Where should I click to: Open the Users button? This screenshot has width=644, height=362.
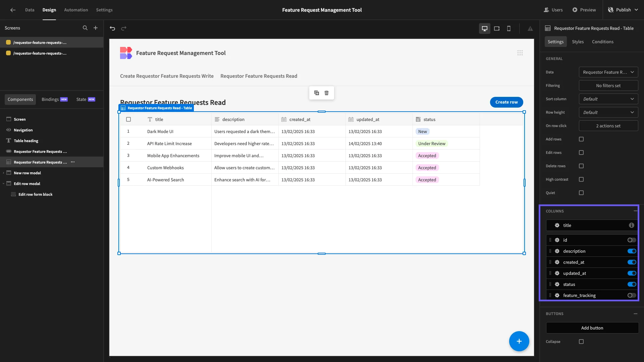pos(553,10)
